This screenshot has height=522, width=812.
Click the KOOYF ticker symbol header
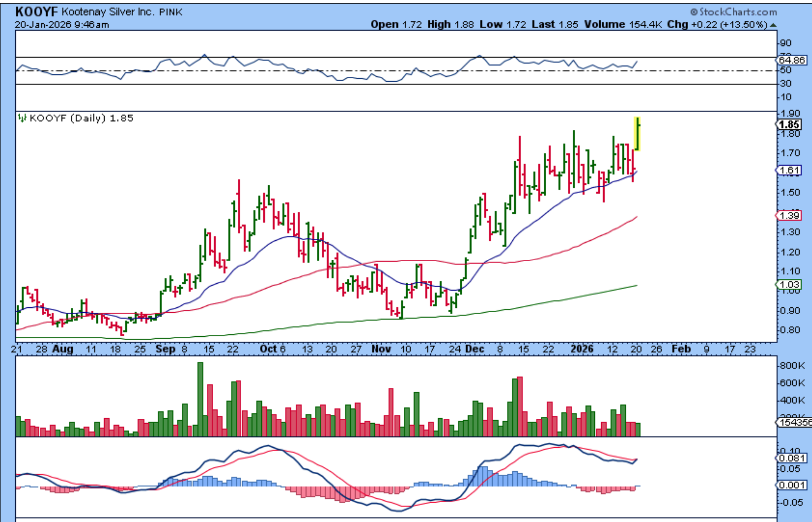(x=36, y=12)
